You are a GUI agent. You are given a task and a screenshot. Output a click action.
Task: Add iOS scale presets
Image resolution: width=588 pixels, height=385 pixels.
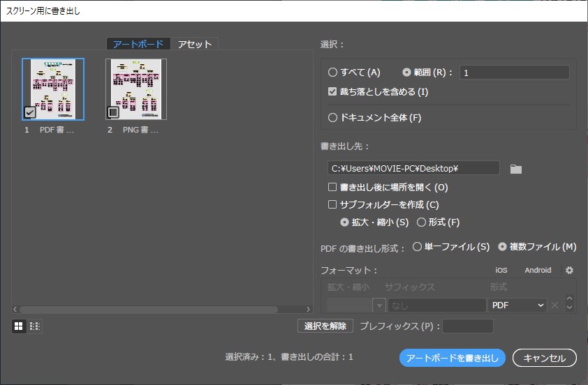coord(501,271)
